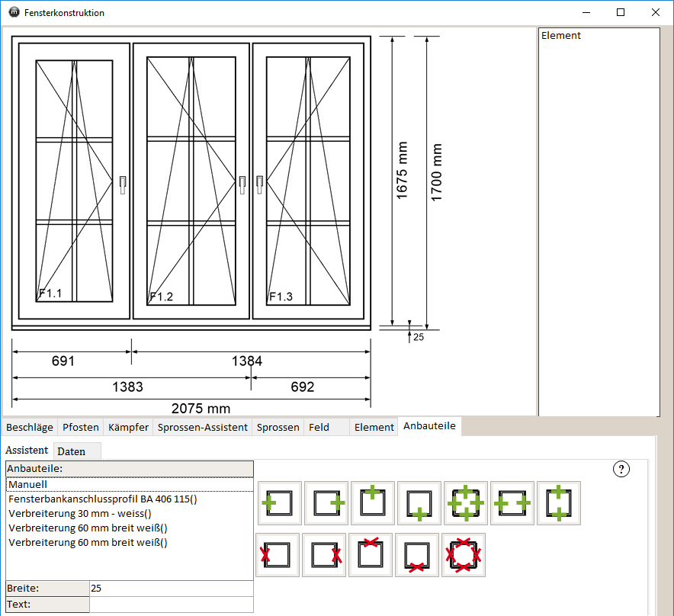Click the 691 width dimension
Viewport: 674px width, 616px height.
pos(63,361)
